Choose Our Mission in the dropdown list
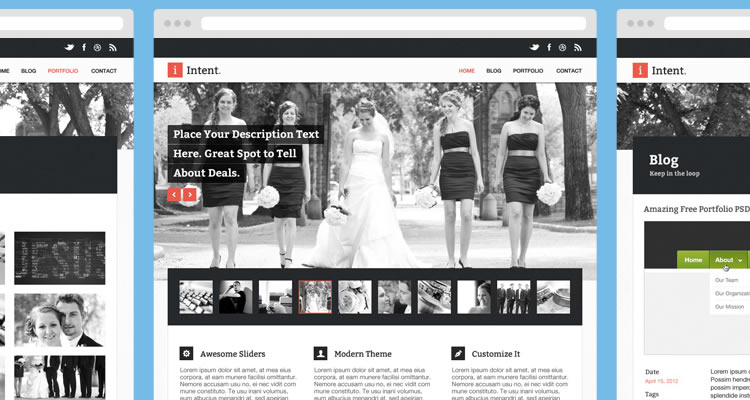Screen dimensions: 750x400 (727, 307)
